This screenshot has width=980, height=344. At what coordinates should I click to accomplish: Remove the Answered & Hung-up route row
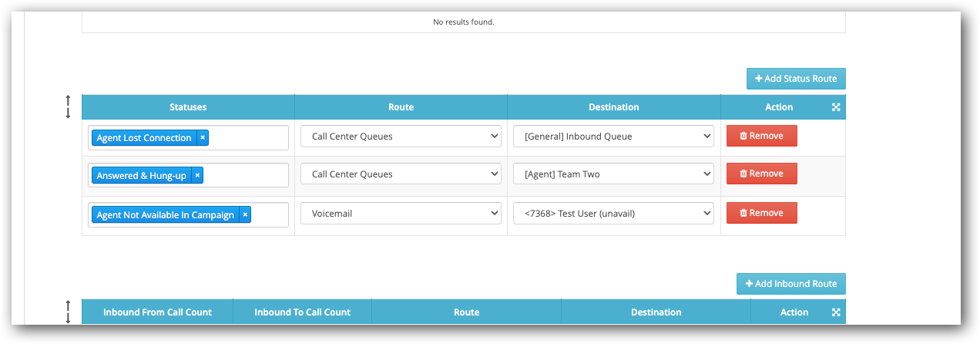pyautogui.click(x=761, y=174)
